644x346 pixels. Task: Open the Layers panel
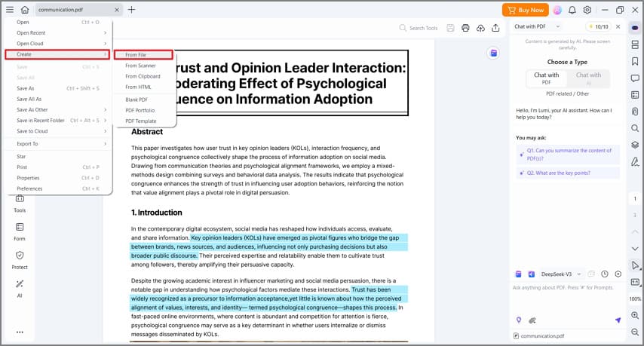[x=635, y=145]
